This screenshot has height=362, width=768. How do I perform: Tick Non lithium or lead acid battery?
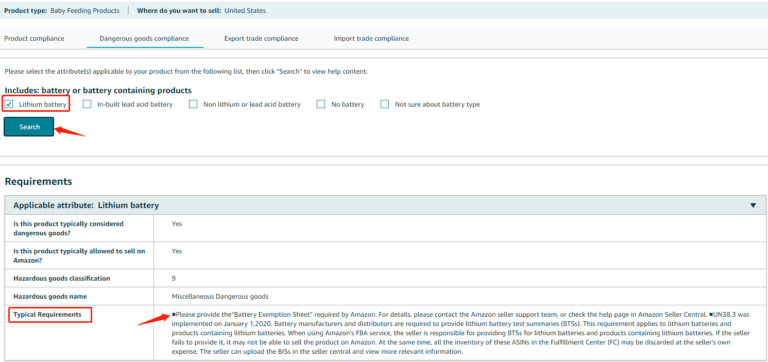[x=193, y=104]
